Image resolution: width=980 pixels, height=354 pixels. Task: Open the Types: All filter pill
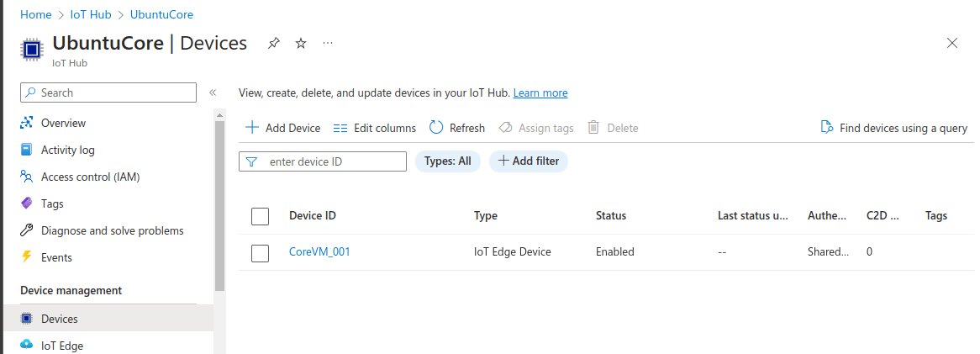(447, 161)
